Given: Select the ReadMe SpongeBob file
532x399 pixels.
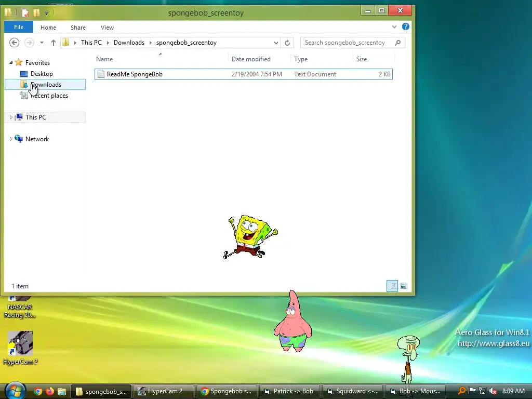Looking at the screenshot, I should tap(244, 74).
